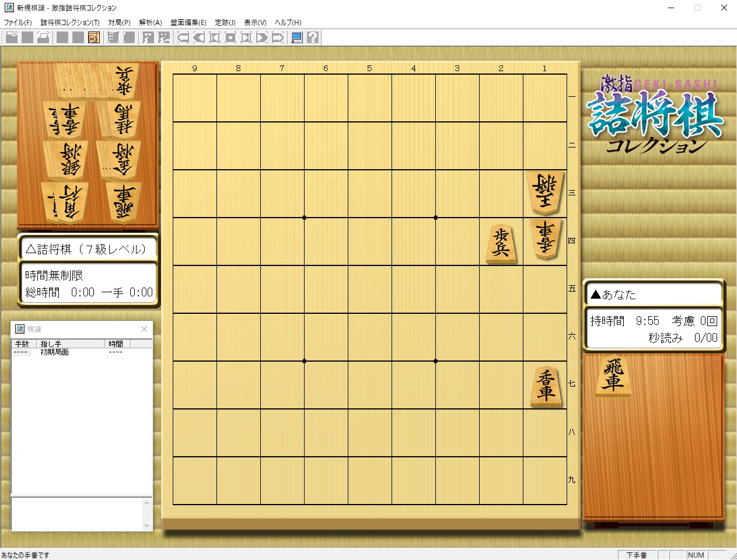This screenshot has width=737, height=560.
Task: Click the 歩兵 pawn piece on board
Action: point(501,243)
